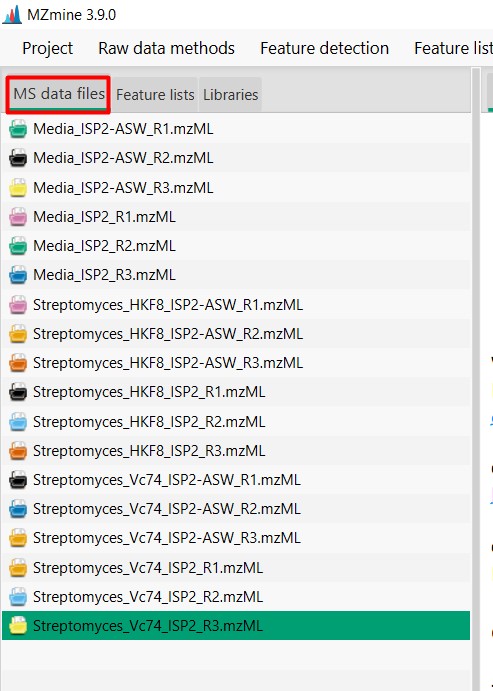Select Streptomyces_HKF8_ISP2_R1.mzML file name
The width and height of the screenshot is (493, 691).
[x=149, y=392]
